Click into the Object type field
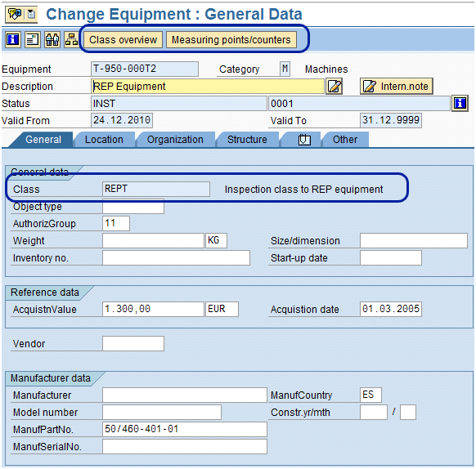476x469 pixels. pos(133,207)
